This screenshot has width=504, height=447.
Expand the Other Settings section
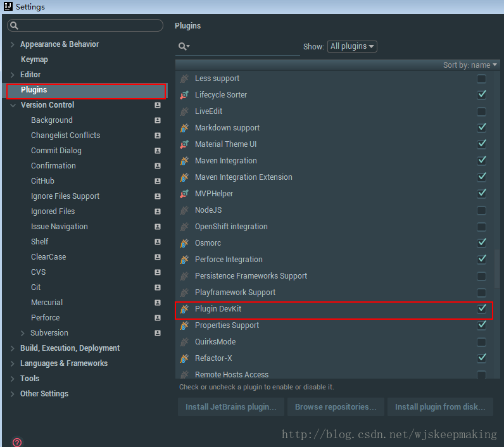[12, 394]
